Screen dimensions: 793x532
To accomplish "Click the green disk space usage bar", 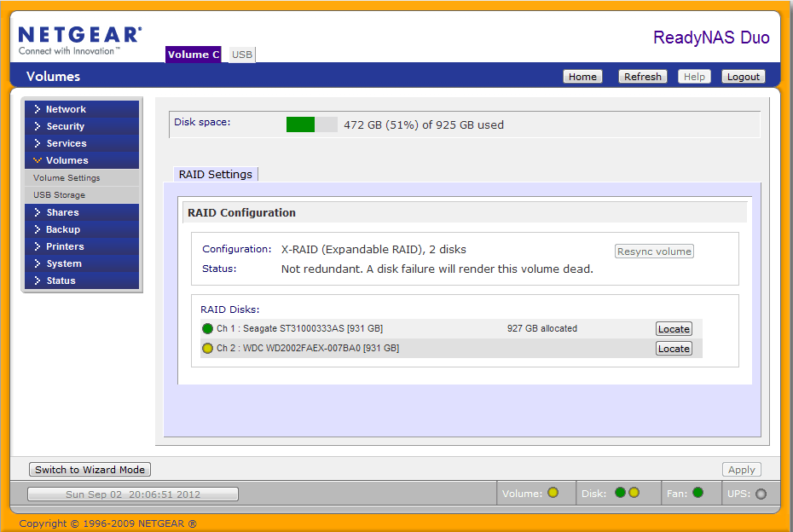I will coord(300,124).
